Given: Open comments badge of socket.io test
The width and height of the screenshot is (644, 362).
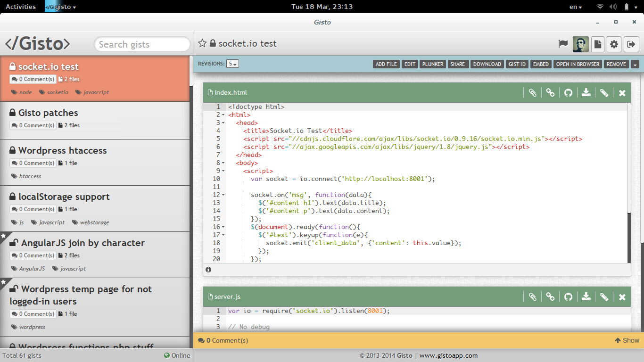Looking at the screenshot, I should click(x=33, y=79).
